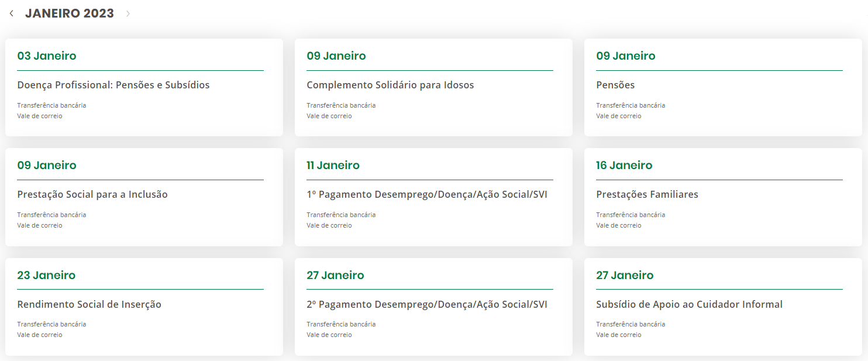The image size is (868, 361).
Task: Click Vale de correio under Prestações Familiares
Action: [618, 225]
